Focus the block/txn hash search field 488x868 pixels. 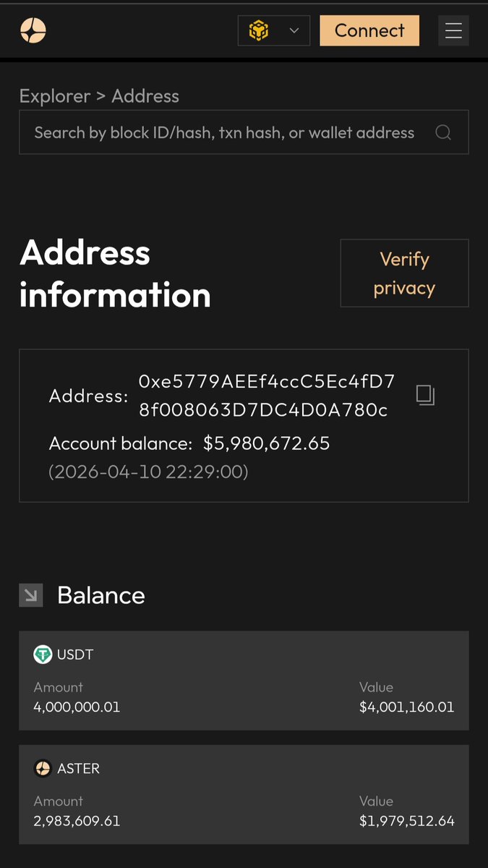point(224,132)
